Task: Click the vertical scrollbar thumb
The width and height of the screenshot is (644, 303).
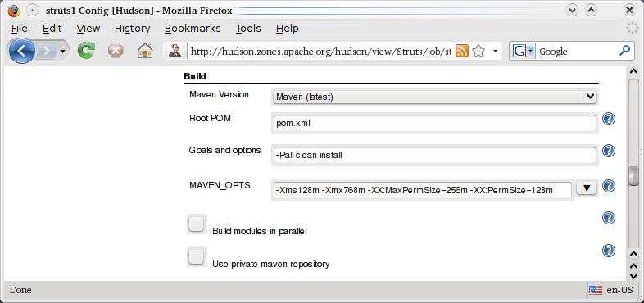Action: click(633, 176)
